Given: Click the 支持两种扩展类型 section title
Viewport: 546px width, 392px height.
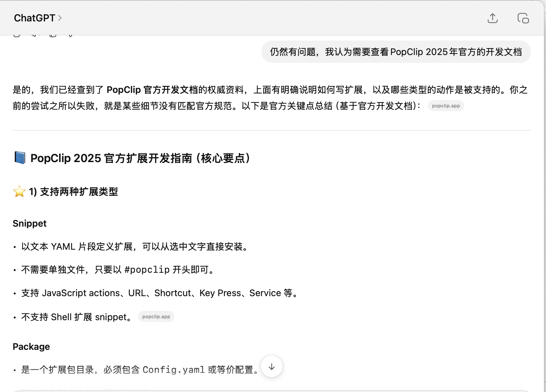Looking at the screenshot, I should click(x=79, y=192).
